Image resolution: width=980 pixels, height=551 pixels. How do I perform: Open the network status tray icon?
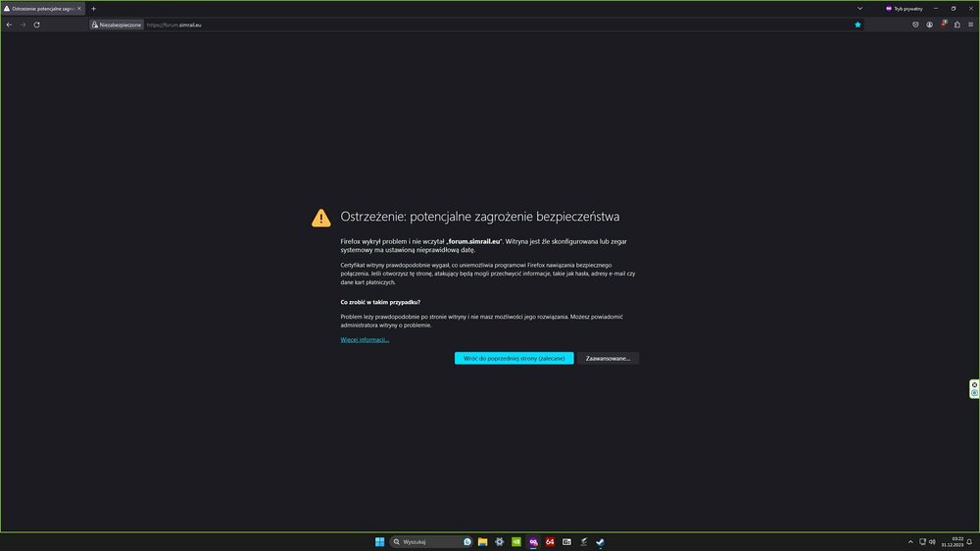(x=922, y=541)
